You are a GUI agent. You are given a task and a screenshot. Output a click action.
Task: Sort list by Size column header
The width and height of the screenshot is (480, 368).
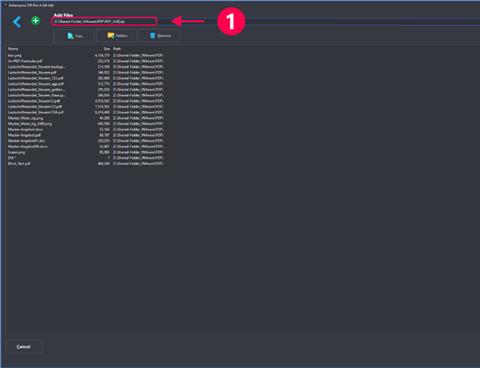pyautogui.click(x=107, y=49)
